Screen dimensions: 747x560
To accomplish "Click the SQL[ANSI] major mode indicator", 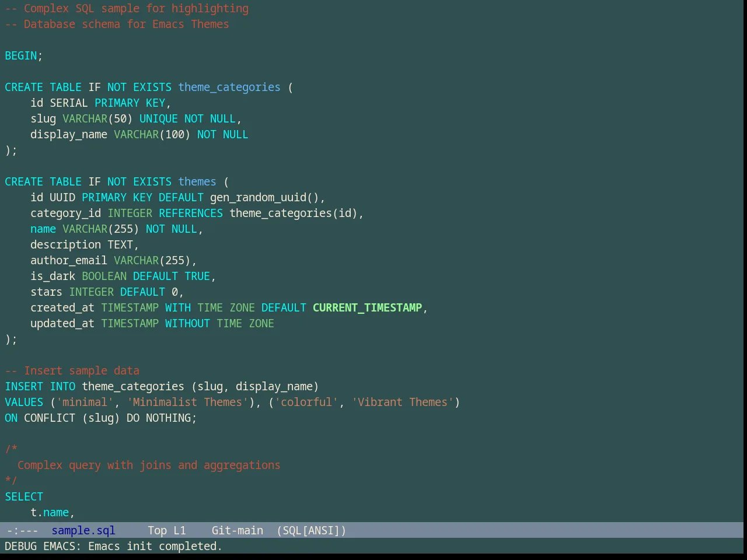I will point(312,530).
